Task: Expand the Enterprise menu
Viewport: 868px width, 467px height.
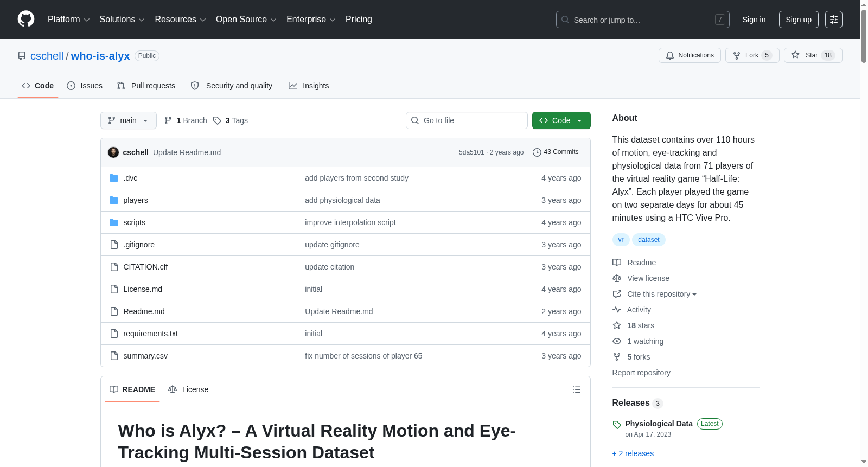Action: tap(311, 20)
